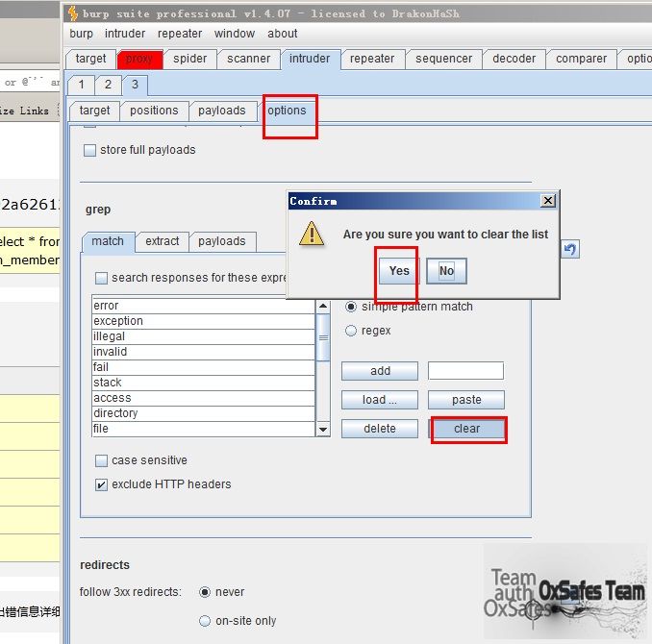Switch to grep payloads tab
The image size is (652, 644).
[x=221, y=241]
